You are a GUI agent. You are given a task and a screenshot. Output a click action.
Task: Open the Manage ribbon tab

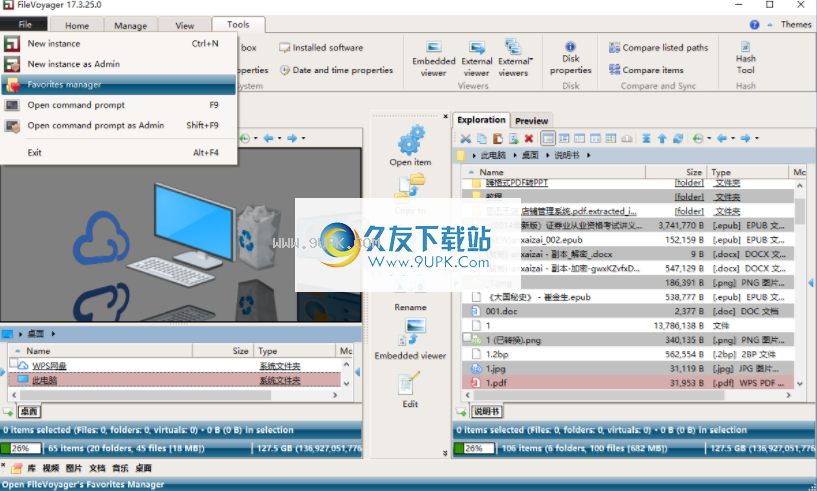coord(130,26)
